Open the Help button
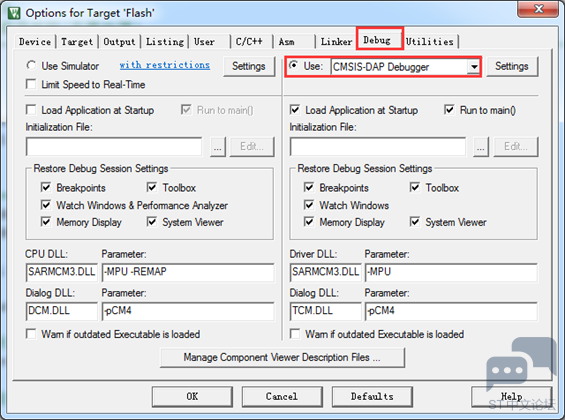 (x=512, y=397)
